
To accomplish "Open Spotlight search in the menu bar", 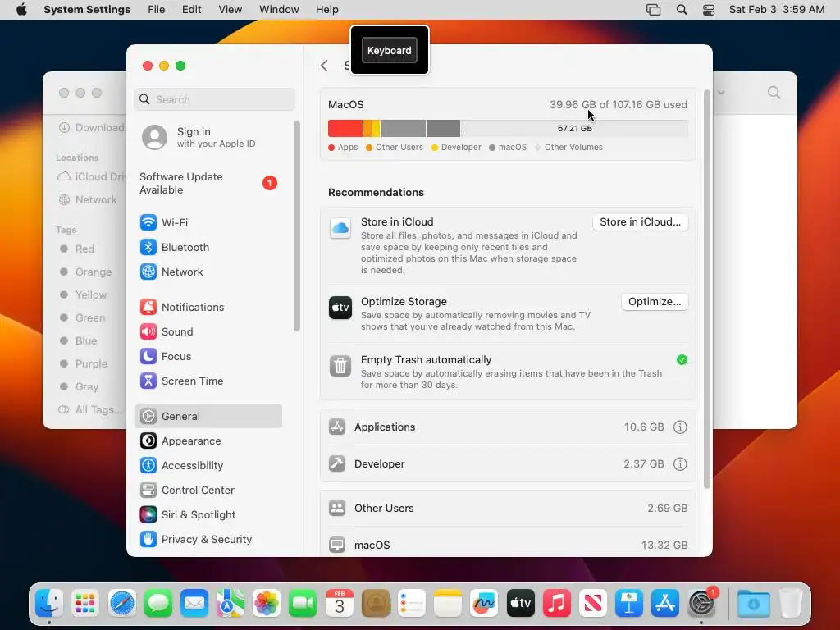I will click(682, 10).
